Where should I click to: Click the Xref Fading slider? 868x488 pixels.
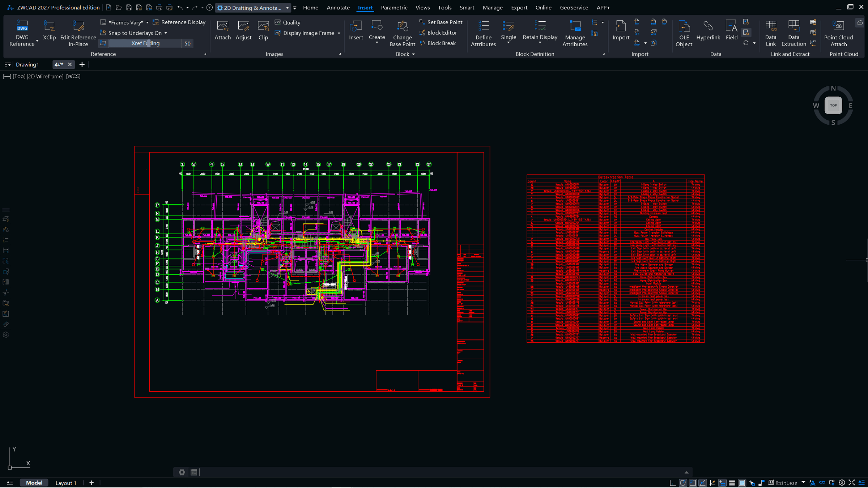pyautogui.click(x=145, y=43)
